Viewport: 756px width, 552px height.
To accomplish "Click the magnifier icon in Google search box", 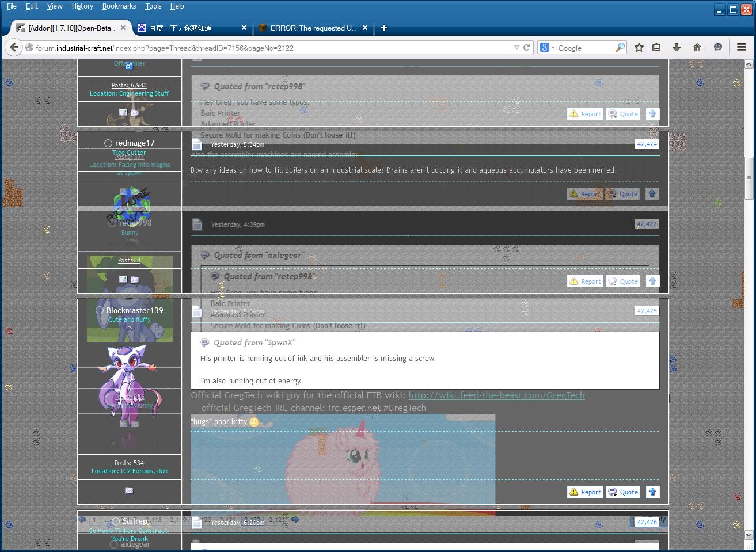I will click(x=620, y=48).
